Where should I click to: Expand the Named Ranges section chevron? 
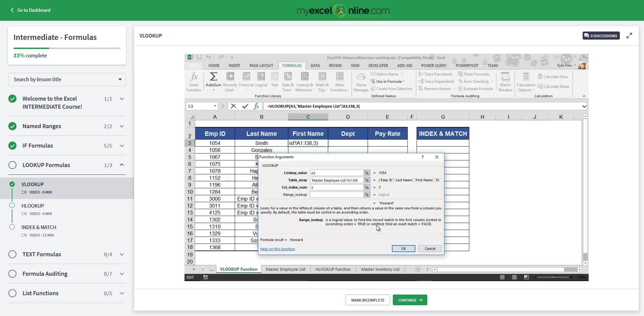click(122, 126)
